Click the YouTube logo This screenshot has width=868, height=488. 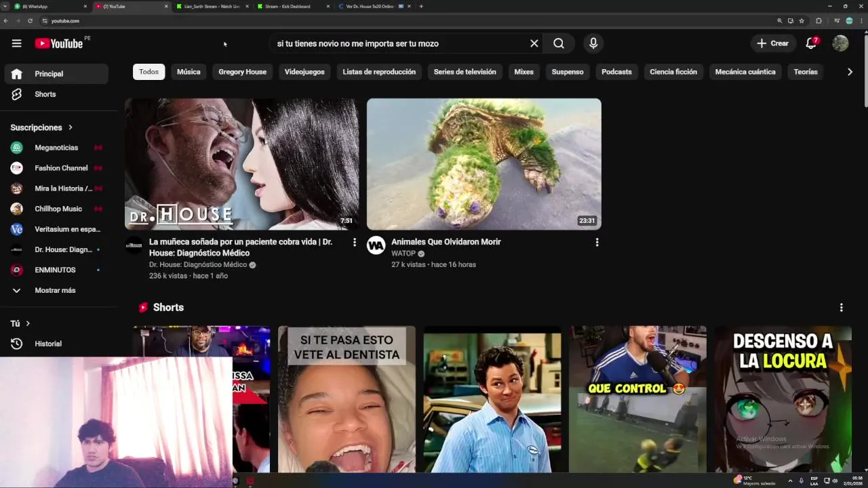coord(59,43)
